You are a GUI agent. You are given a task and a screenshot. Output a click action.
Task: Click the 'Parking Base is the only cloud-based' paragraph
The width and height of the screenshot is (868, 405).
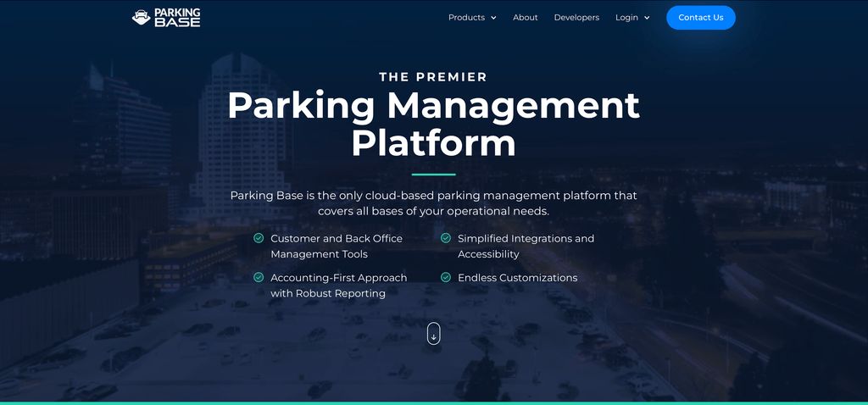tap(433, 203)
